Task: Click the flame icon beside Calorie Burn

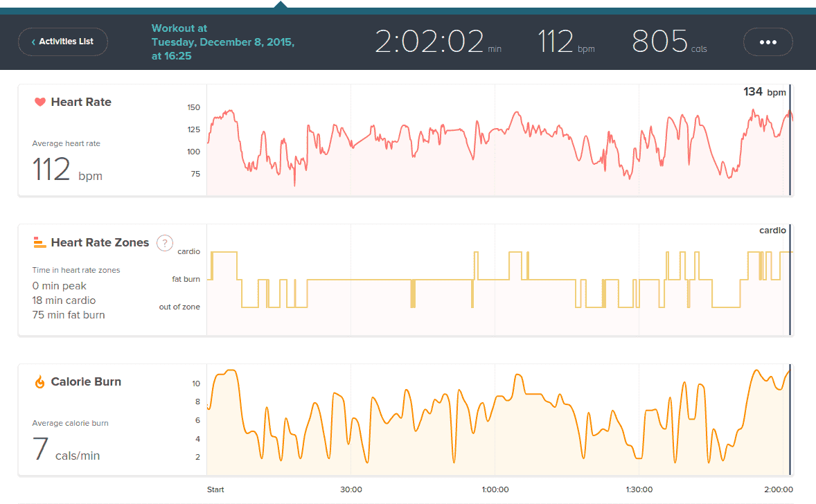Action: [39, 382]
